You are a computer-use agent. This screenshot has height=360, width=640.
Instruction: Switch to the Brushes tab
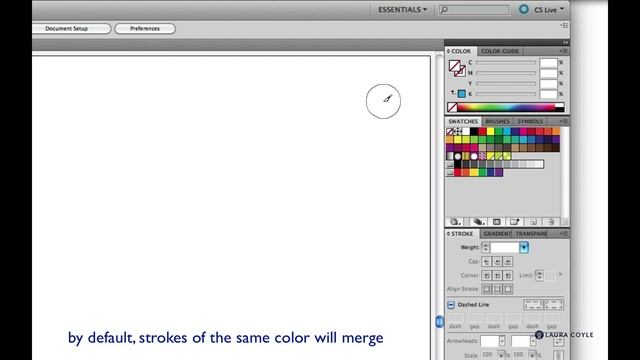click(498, 121)
